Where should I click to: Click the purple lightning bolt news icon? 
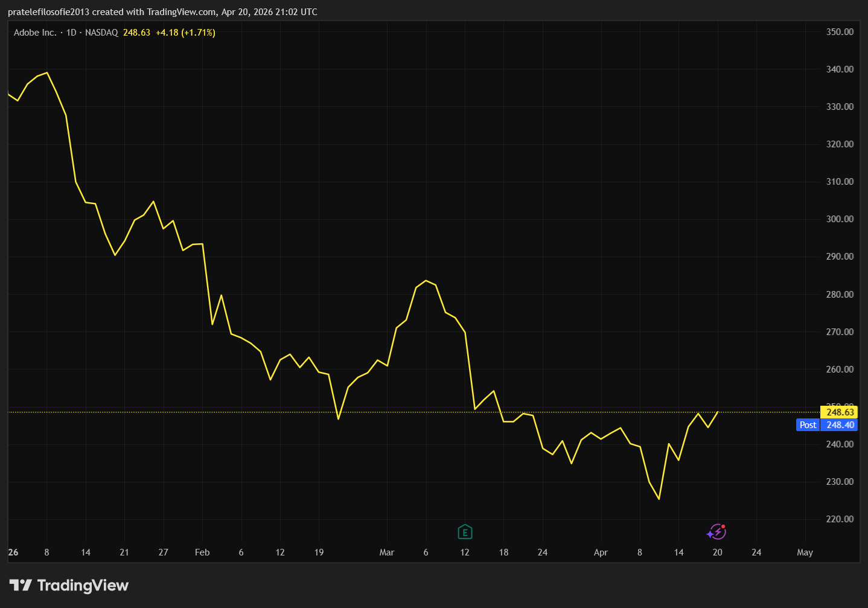point(716,532)
